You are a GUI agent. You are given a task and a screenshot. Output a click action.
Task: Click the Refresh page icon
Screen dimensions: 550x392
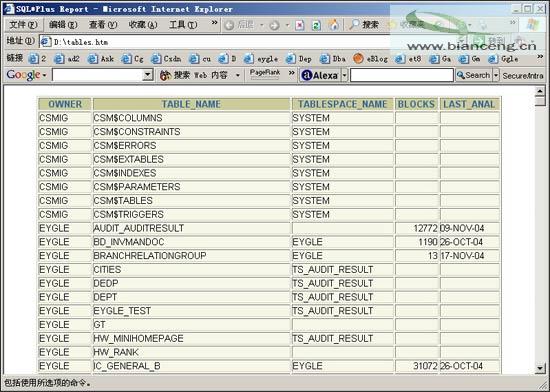pos(316,25)
